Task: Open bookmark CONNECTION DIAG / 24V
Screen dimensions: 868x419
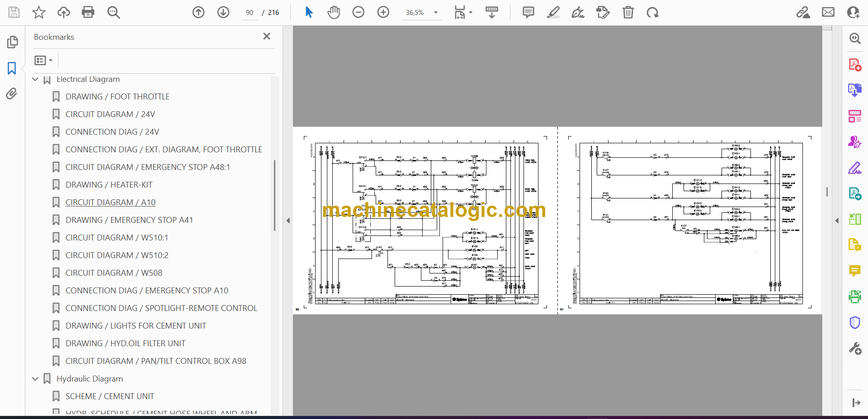Action: point(112,132)
